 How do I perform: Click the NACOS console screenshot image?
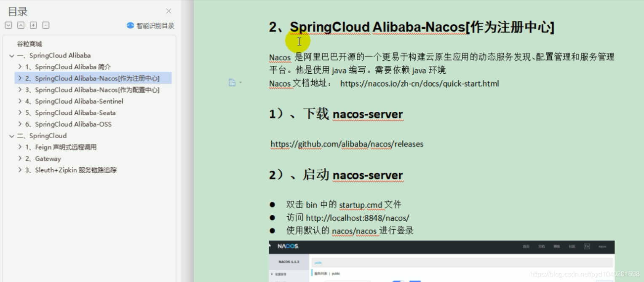point(442,261)
